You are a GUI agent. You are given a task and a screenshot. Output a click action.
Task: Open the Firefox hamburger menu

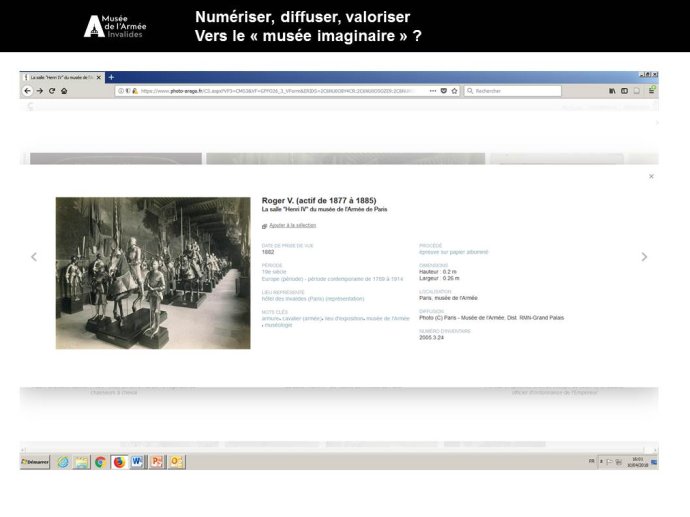click(652, 90)
